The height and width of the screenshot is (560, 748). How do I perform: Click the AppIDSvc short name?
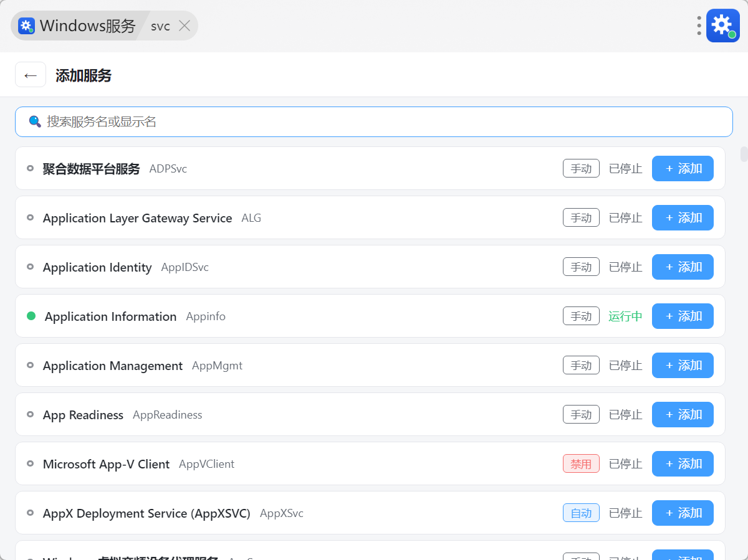pyautogui.click(x=185, y=267)
